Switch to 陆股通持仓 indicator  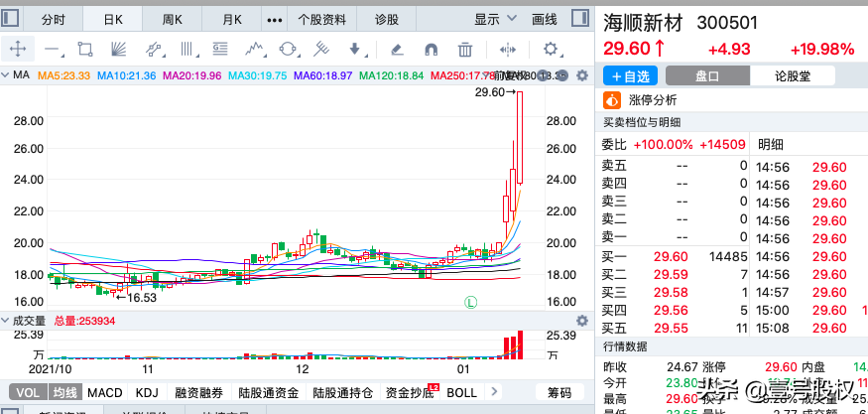(342, 392)
